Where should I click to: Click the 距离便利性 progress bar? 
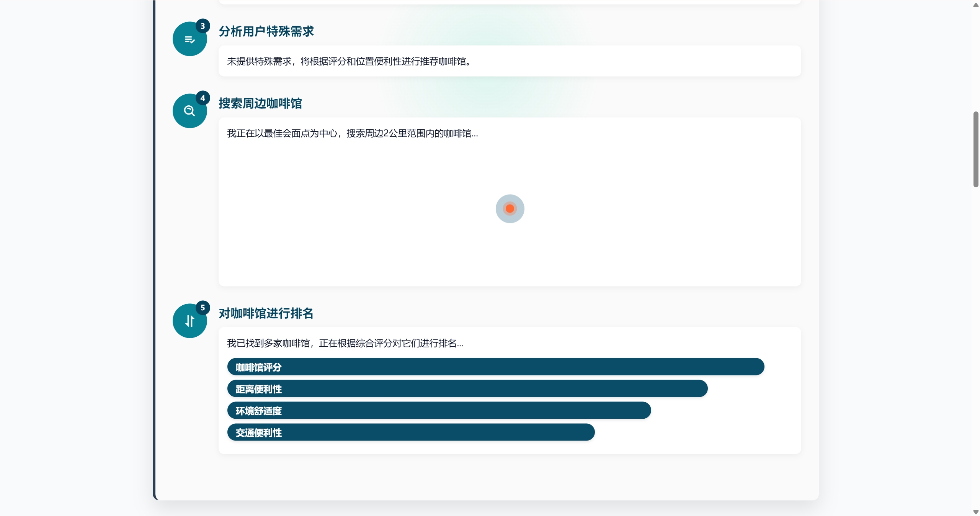pos(467,389)
